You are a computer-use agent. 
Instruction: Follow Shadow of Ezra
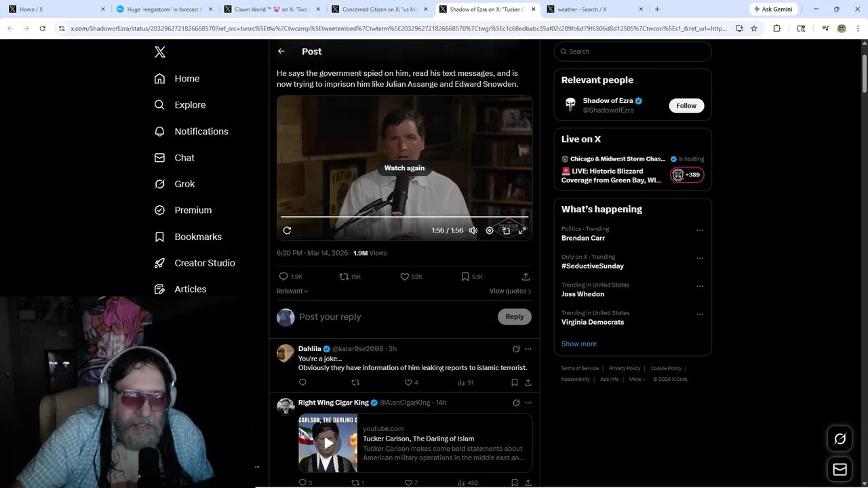point(686,106)
